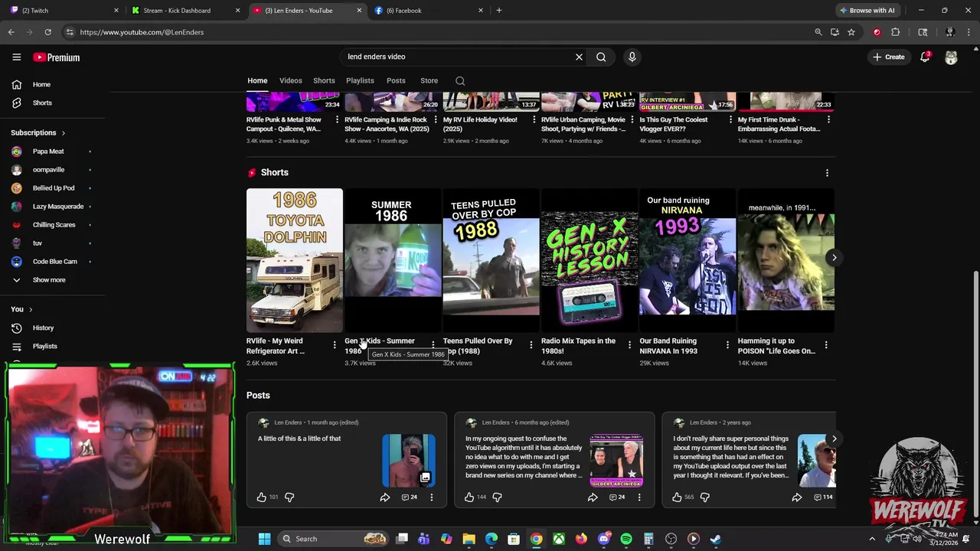Switch to the Videos channel tab
This screenshot has width=980, height=551.
tap(290, 80)
